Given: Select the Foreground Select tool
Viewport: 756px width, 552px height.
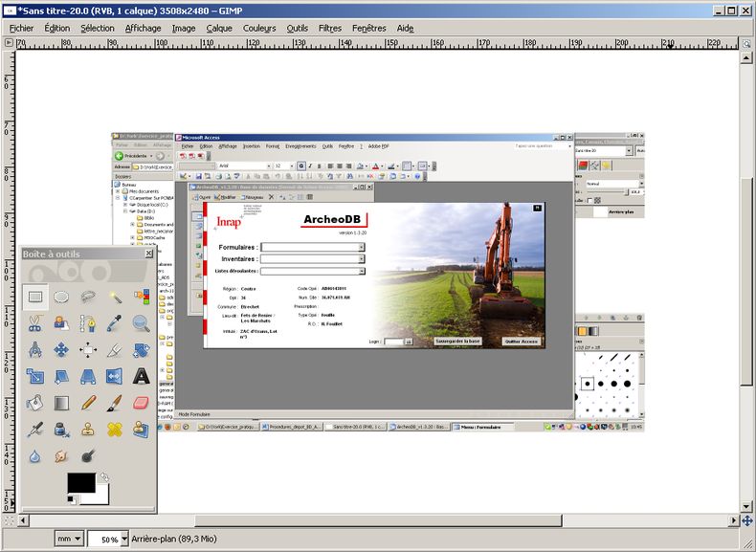Looking at the screenshot, I should point(61,323).
